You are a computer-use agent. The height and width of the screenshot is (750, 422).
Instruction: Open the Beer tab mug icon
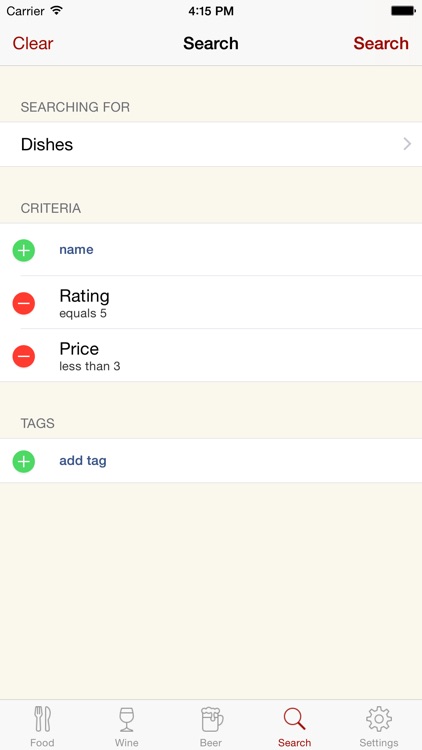pos(211,719)
